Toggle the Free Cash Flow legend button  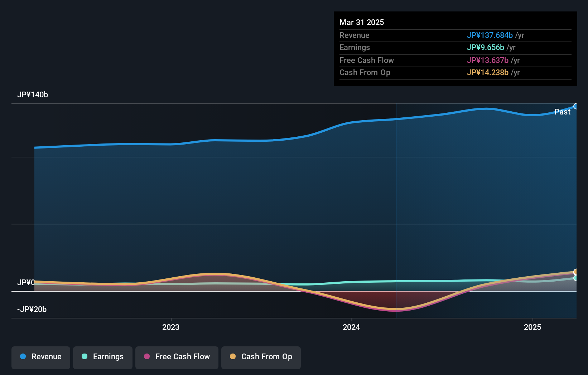tap(177, 357)
